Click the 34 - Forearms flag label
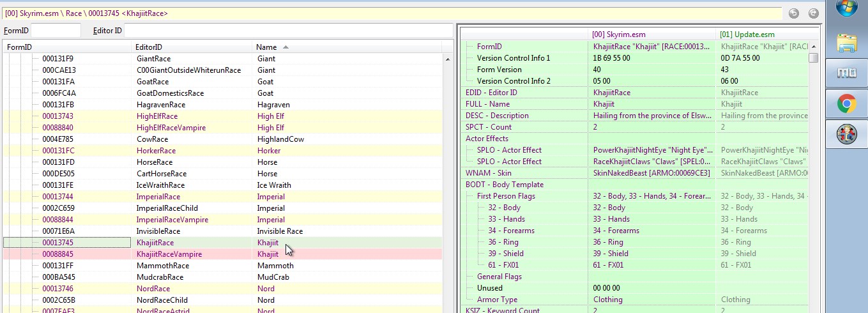 tap(512, 231)
